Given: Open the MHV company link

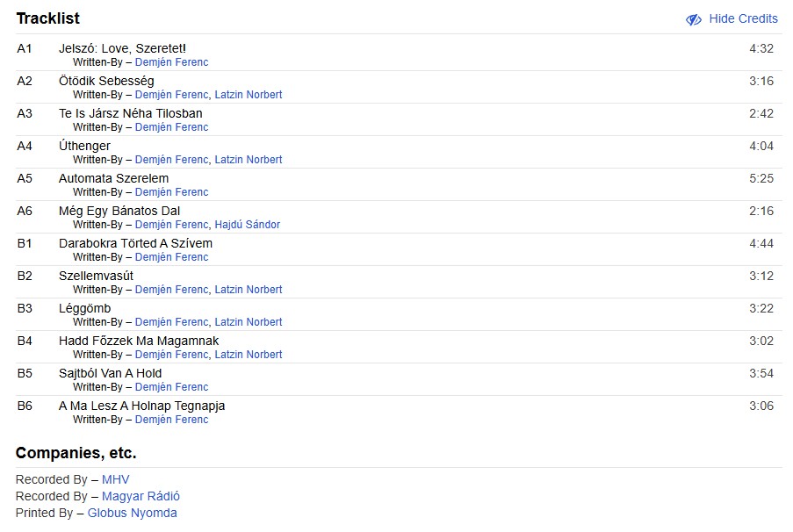Looking at the screenshot, I should click(115, 480).
